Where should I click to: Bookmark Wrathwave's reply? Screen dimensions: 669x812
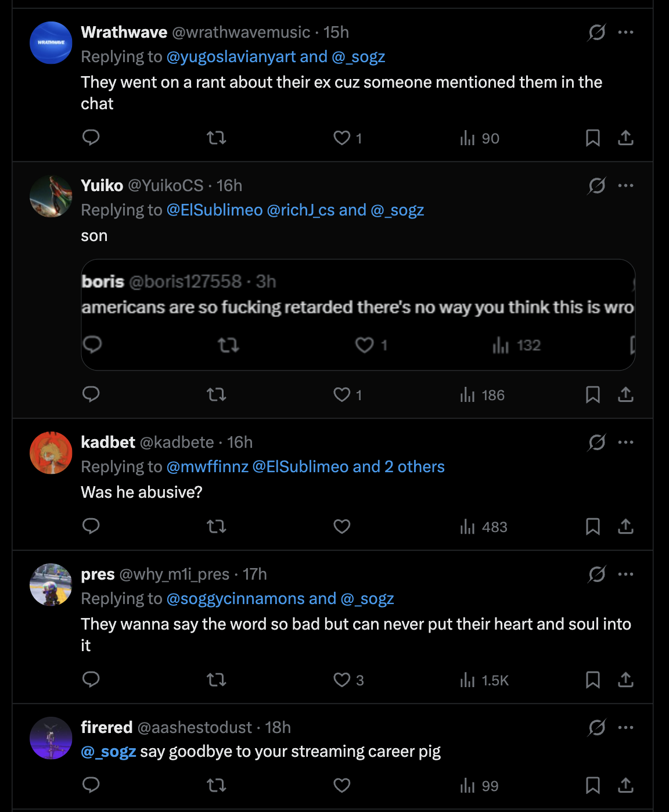pyautogui.click(x=592, y=138)
